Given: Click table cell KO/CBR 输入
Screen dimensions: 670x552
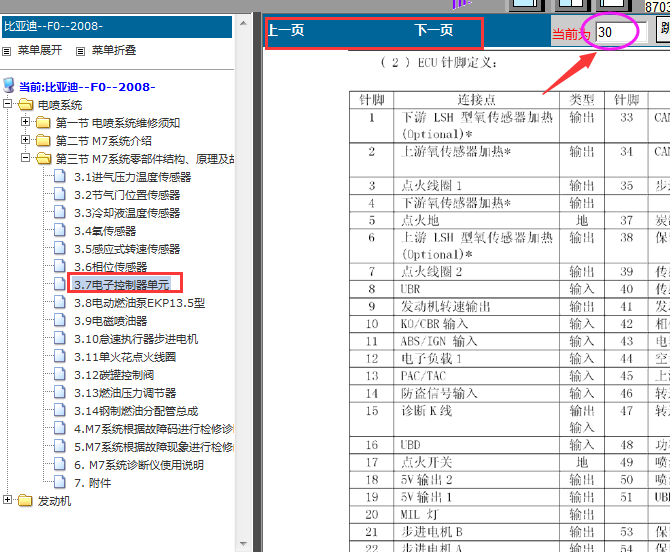Looking at the screenshot, I should (x=476, y=324).
